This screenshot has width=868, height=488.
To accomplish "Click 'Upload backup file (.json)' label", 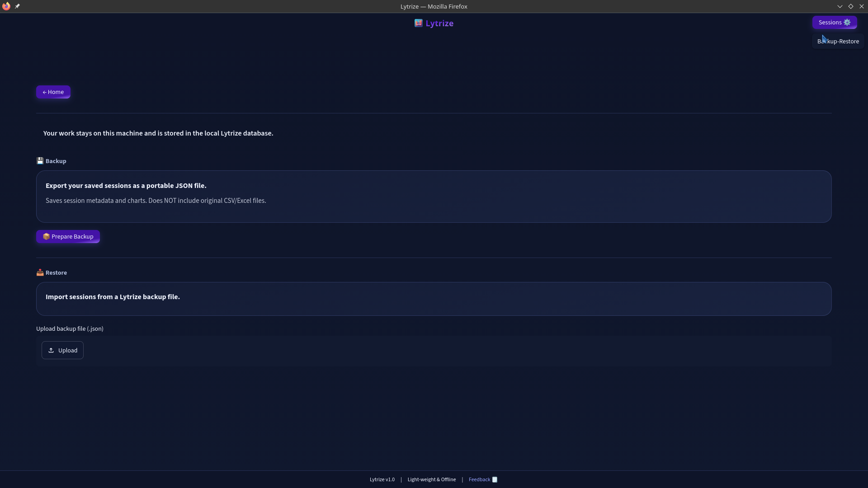I will coord(70,328).
